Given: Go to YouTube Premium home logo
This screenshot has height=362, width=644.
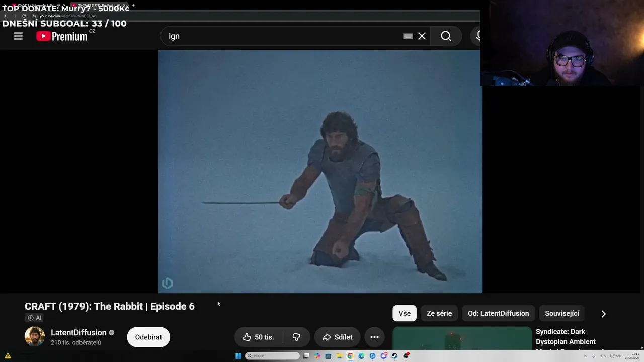Looking at the screenshot, I should click(x=62, y=36).
